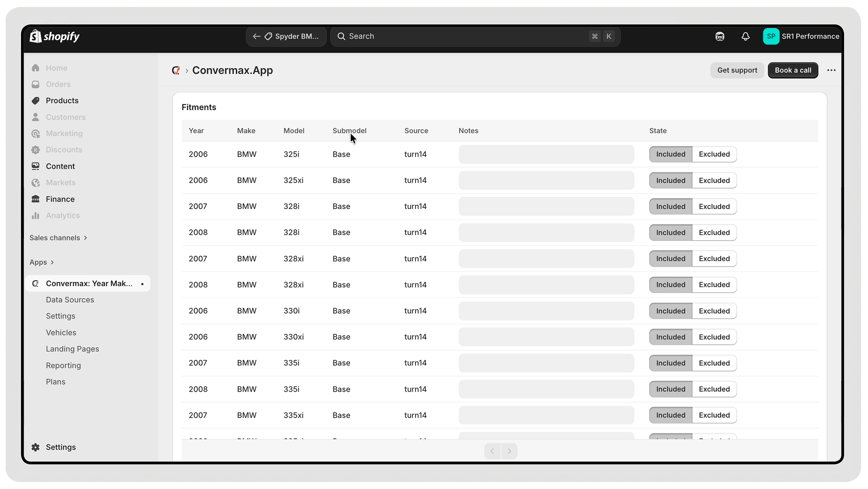Open the Settings gear at bottom

[x=36, y=447]
